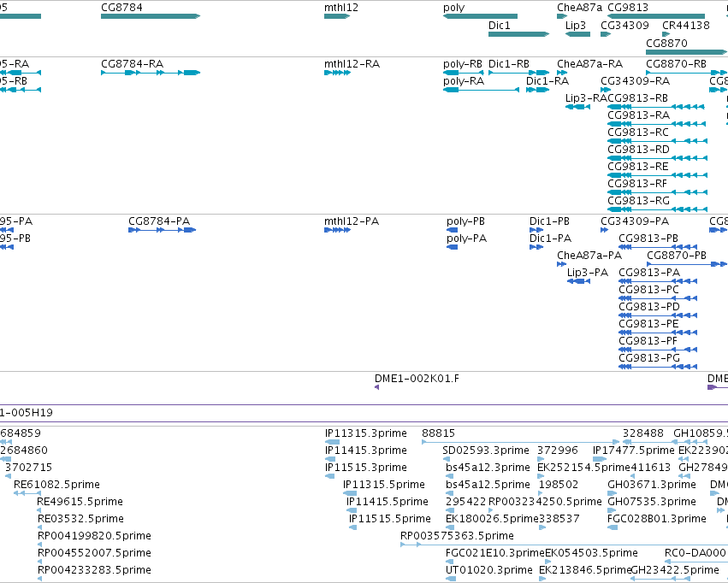This screenshot has width=728, height=583.
Task: Click the mthl12 gene feature
Action: [x=337, y=16]
